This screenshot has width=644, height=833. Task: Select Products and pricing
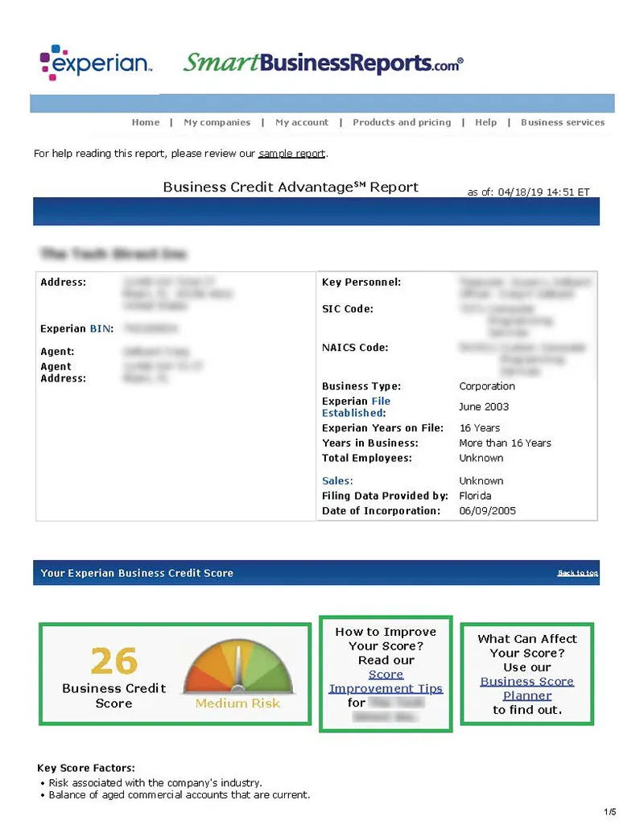pyautogui.click(x=402, y=122)
